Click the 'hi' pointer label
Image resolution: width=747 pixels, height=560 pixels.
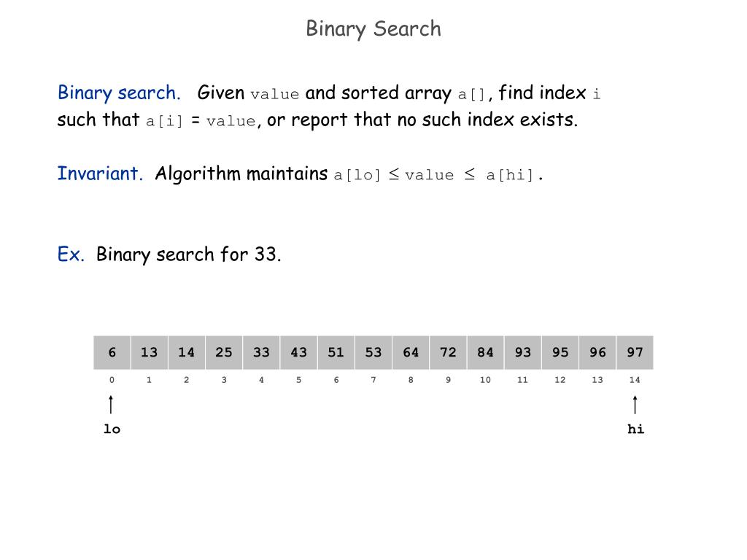635,429
